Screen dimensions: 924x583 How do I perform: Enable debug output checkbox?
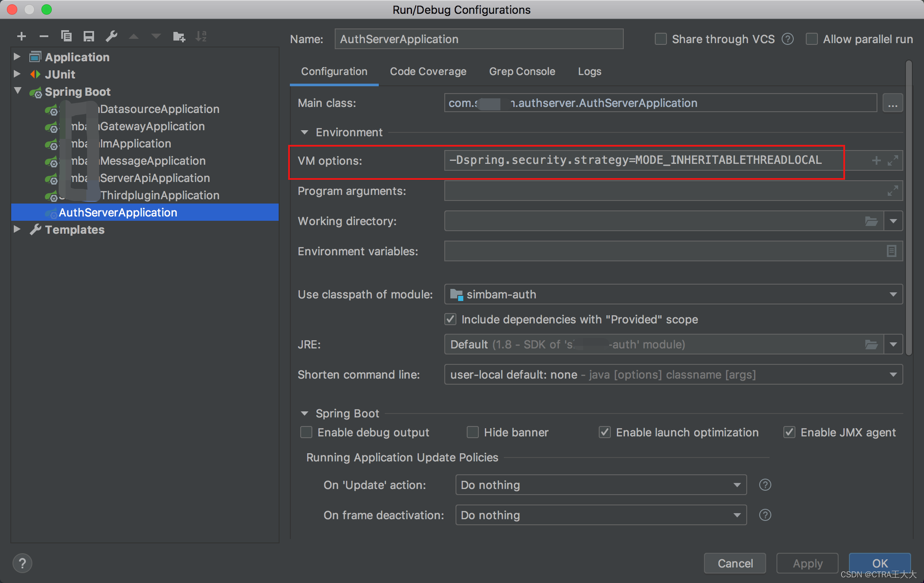[306, 433]
